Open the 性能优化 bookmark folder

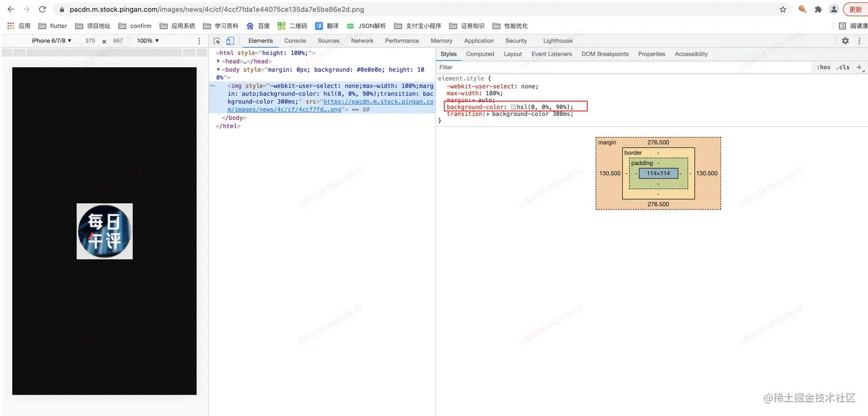coord(510,26)
